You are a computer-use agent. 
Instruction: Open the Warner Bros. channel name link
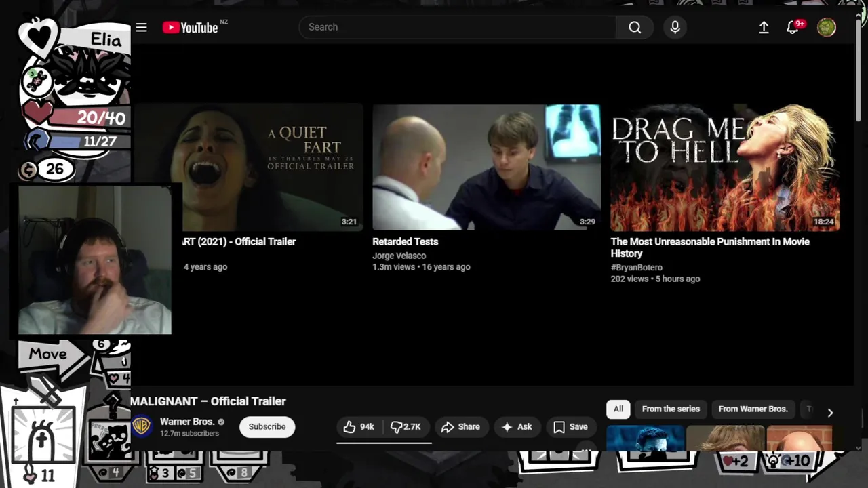[x=187, y=422]
